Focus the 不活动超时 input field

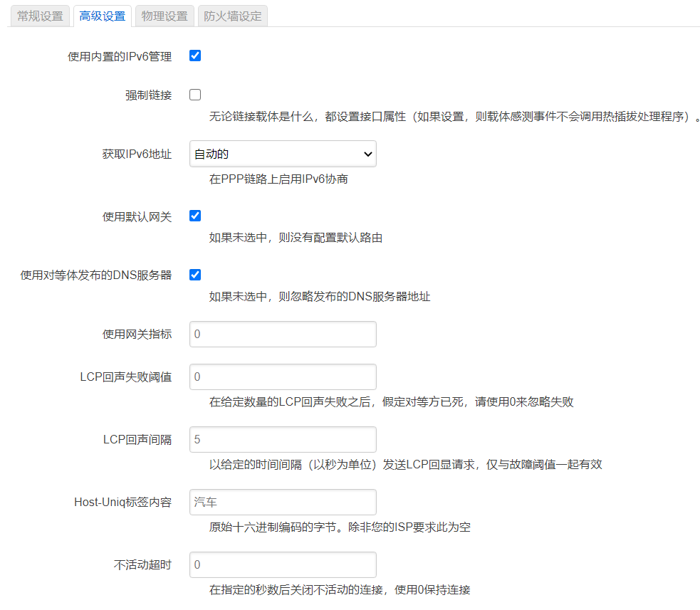click(x=283, y=564)
